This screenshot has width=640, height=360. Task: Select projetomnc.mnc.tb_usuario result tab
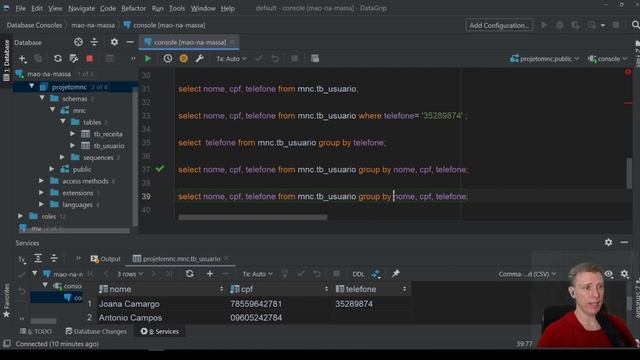point(181,259)
